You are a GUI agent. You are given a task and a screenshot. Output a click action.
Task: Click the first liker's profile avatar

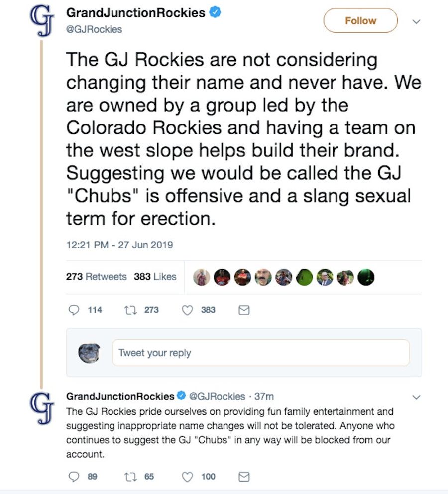202,277
